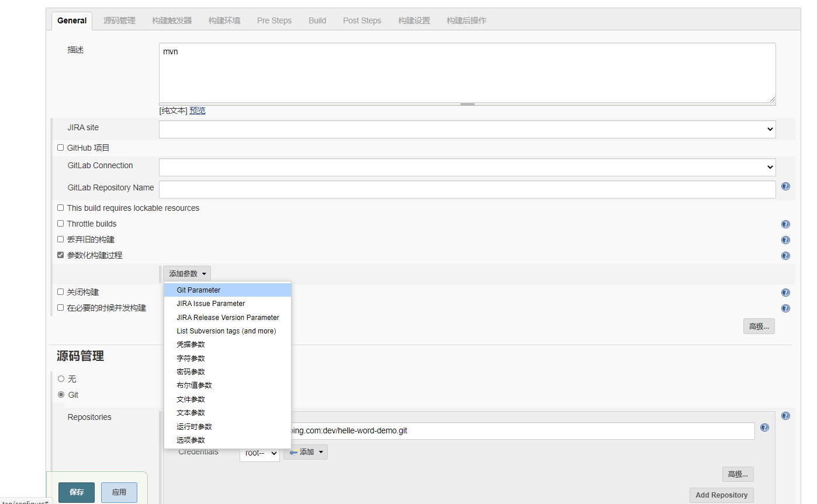
Task: Enable Throttle builds checkbox
Action: tap(60, 223)
